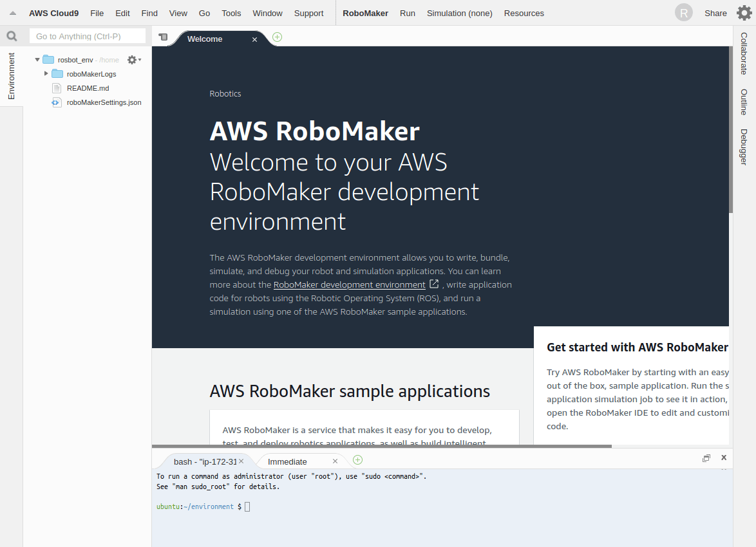The image size is (756, 547).
Task: Select roboMakerLogs in the file tree
Action: click(91, 74)
